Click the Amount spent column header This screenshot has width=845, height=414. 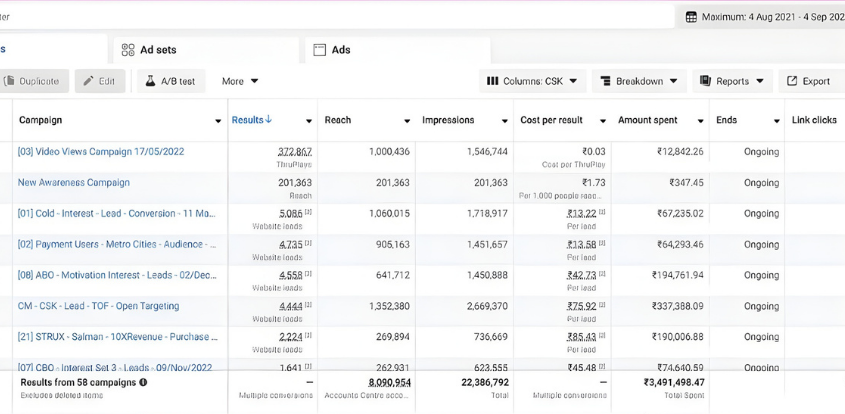click(648, 120)
